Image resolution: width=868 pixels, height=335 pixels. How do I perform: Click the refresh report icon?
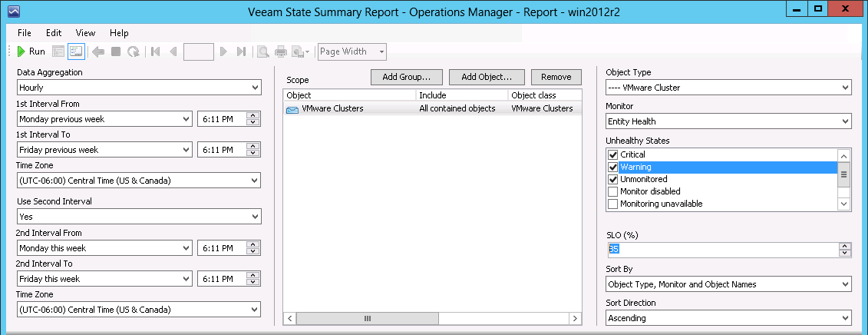click(x=134, y=51)
